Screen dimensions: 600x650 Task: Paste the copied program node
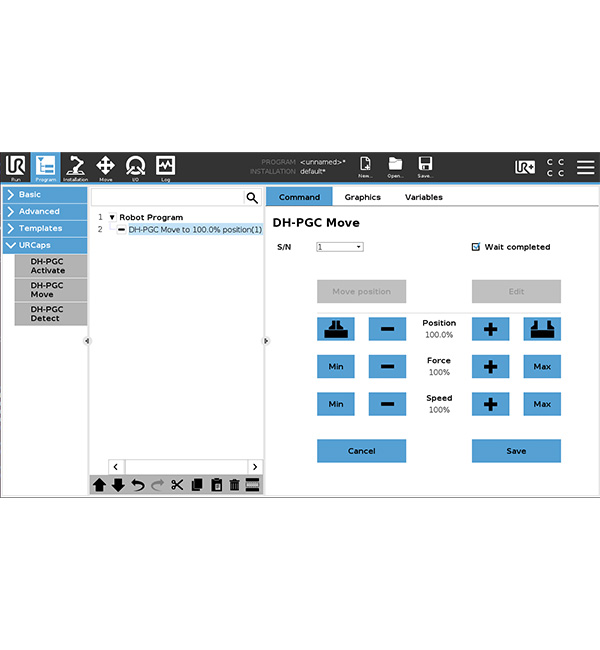coord(216,485)
